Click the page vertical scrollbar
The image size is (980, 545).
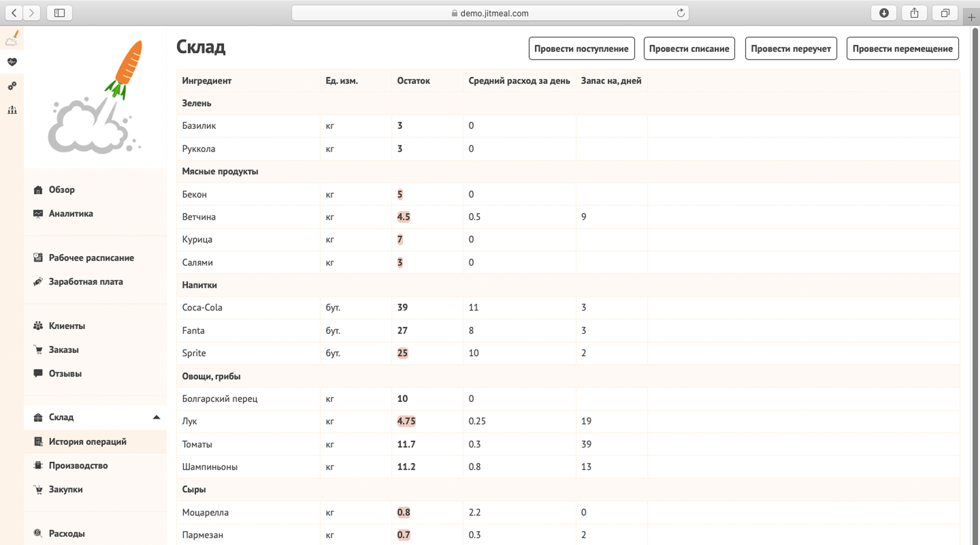coord(975,266)
